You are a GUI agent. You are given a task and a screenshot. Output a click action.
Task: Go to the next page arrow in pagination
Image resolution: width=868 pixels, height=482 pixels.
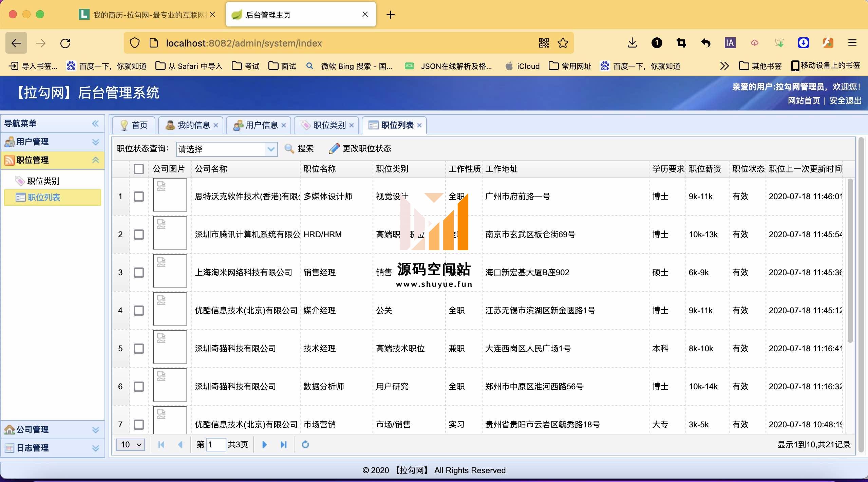[265, 444]
